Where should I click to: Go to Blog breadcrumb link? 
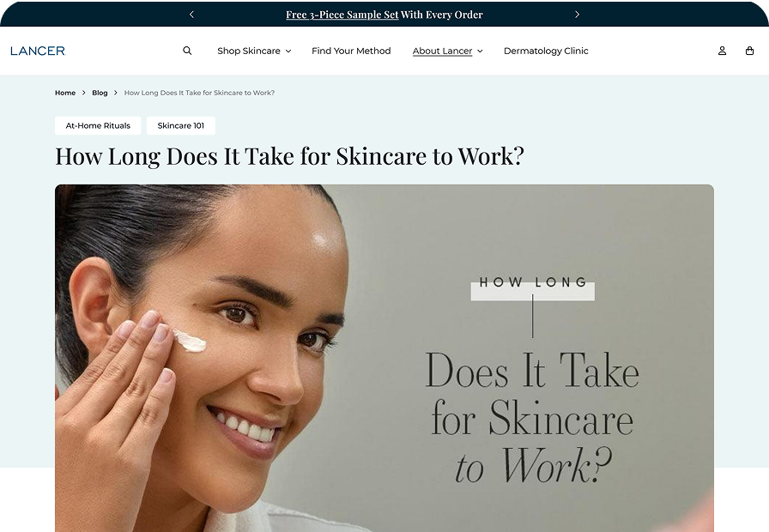tap(100, 93)
